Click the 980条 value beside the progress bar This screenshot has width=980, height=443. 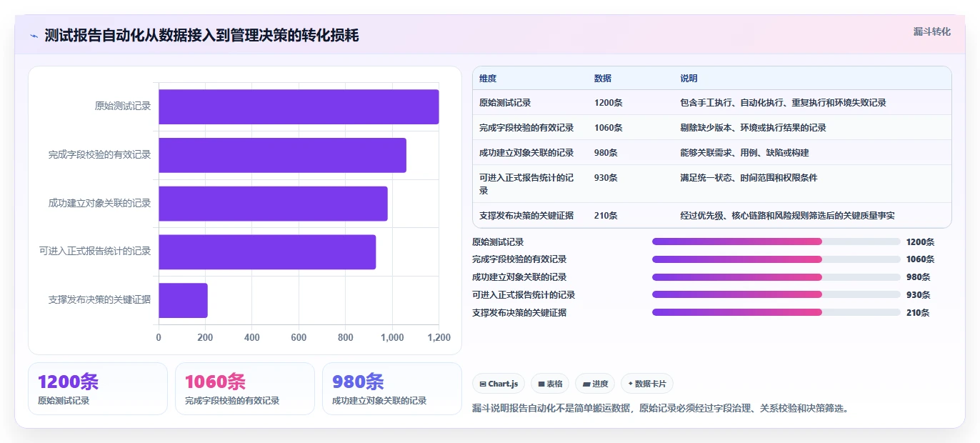(918, 277)
